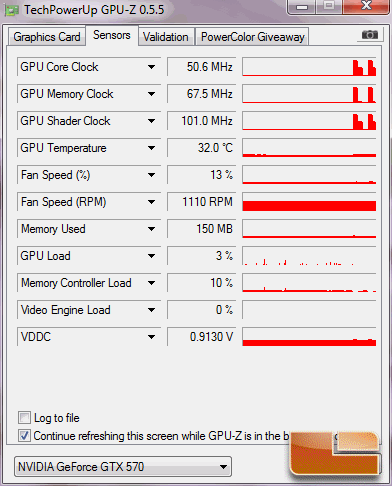This screenshot has height=486, width=392.
Task: Switch to the Graphics Card tab
Action: [47, 37]
